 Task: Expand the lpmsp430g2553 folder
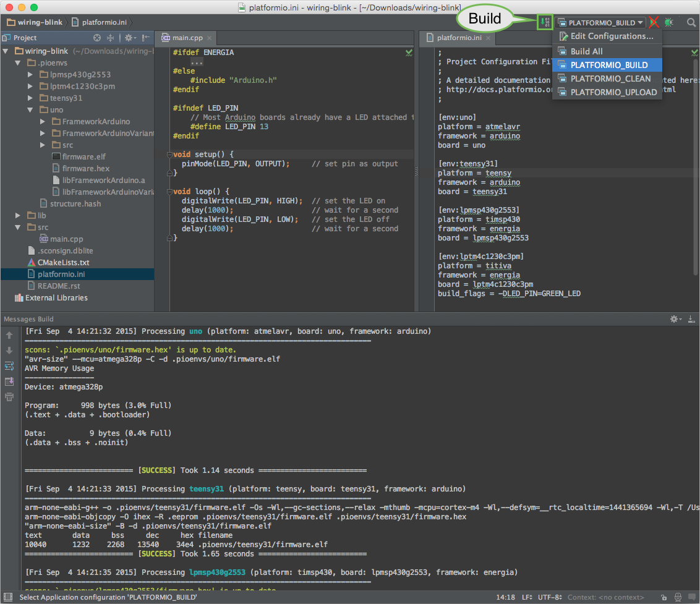[x=30, y=75]
